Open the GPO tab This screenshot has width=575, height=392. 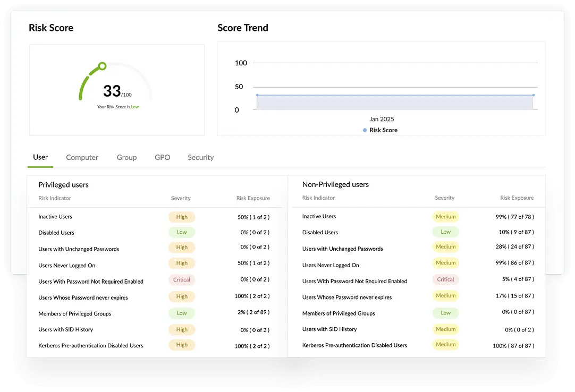click(163, 157)
